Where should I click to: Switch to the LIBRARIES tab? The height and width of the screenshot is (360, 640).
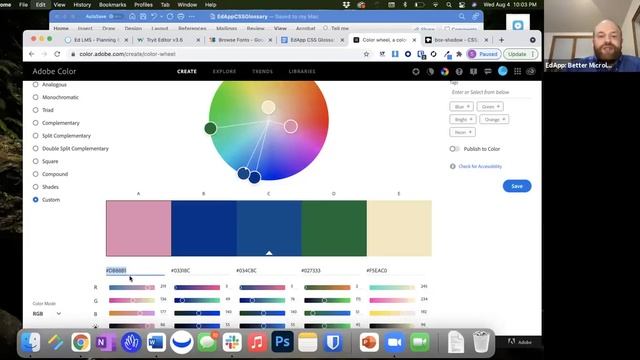302,71
